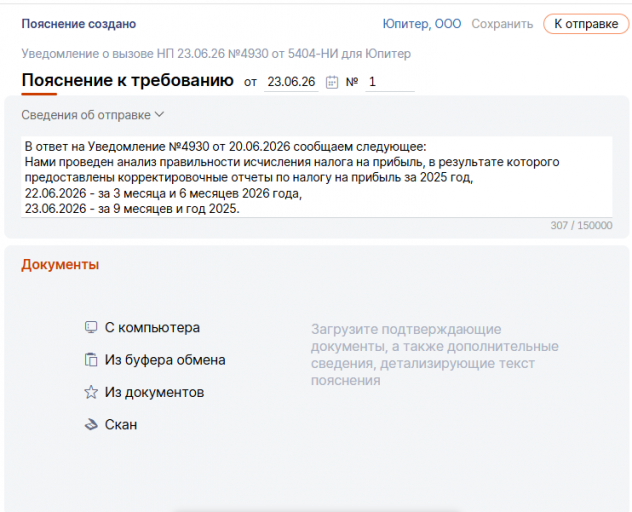Open the calendar date picker icon
Screen dimensions: 632x512
click(332, 82)
